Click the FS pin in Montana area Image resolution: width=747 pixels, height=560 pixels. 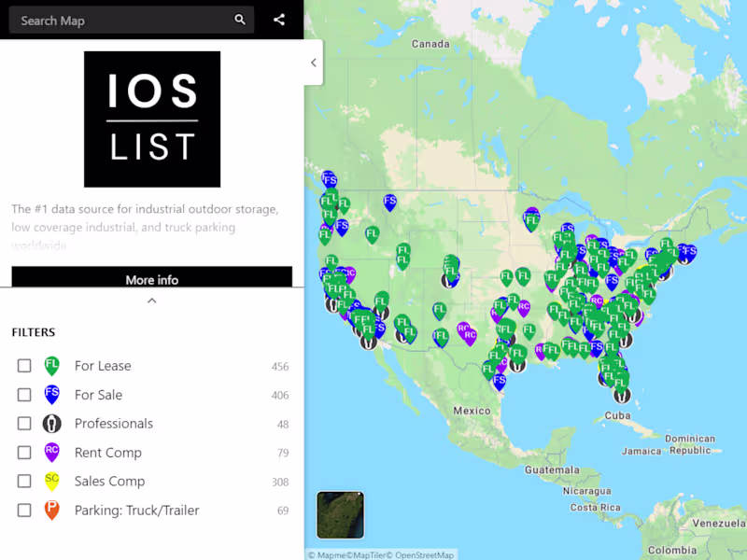[x=389, y=203]
